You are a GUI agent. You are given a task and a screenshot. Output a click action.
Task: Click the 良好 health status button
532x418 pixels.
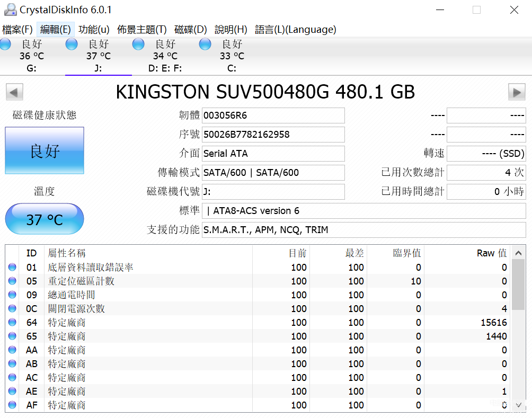[x=45, y=150]
